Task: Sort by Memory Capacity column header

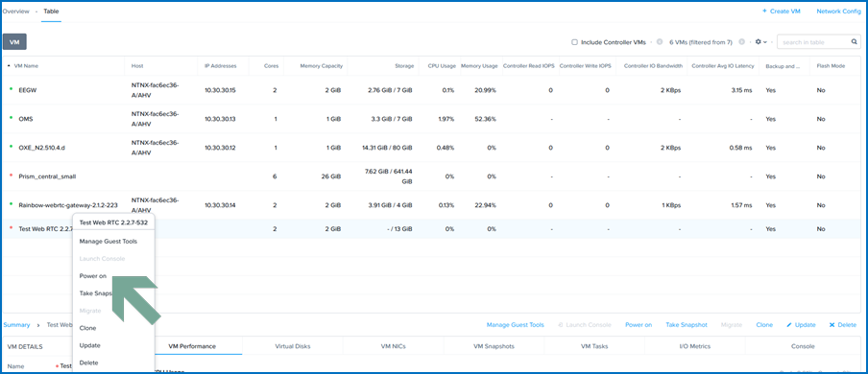Action: [321, 66]
